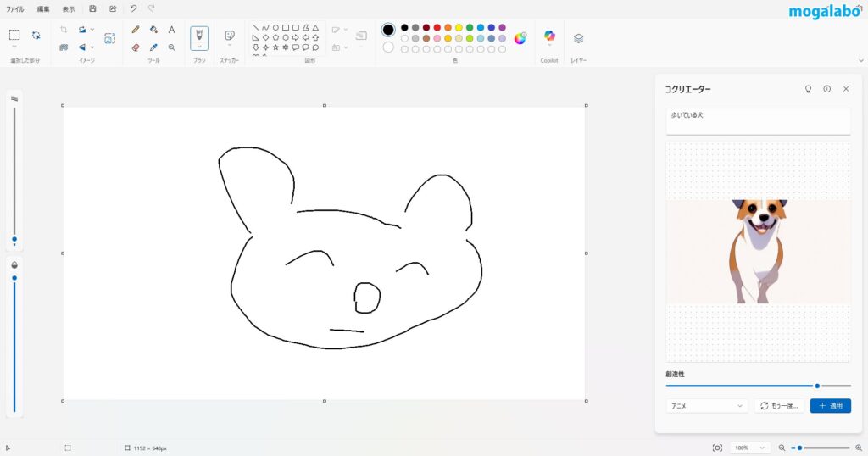
Task: Click the lightbulb tips icon in Cocreator
Action: [x=808, y=89]
